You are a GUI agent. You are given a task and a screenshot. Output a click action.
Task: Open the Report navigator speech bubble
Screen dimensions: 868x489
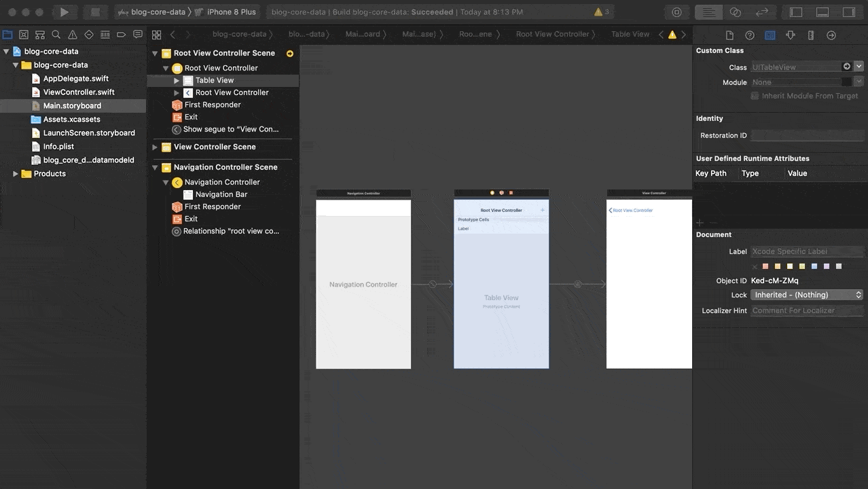click(138, 35)
